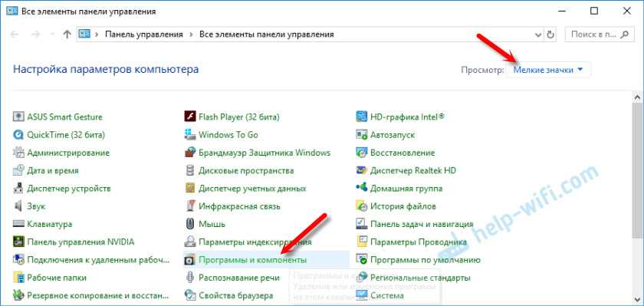The image size is (644, 306).
Task: Click the Звук speaker icon
Action: 18,206
